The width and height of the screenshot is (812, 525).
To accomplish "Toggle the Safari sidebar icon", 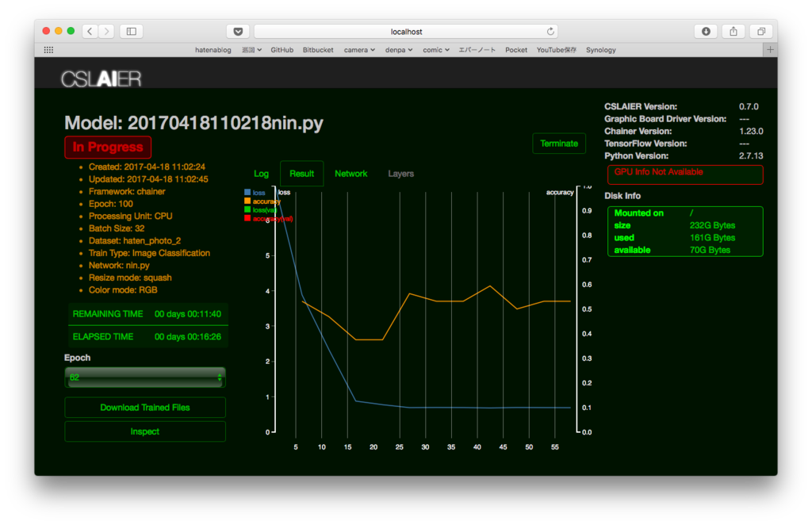I will tap(132, 32).
